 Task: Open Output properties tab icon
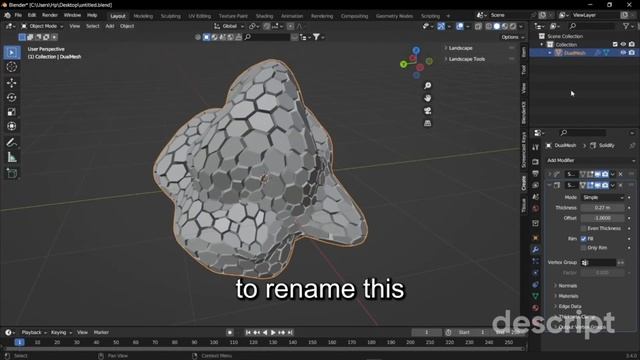point(536,174)
